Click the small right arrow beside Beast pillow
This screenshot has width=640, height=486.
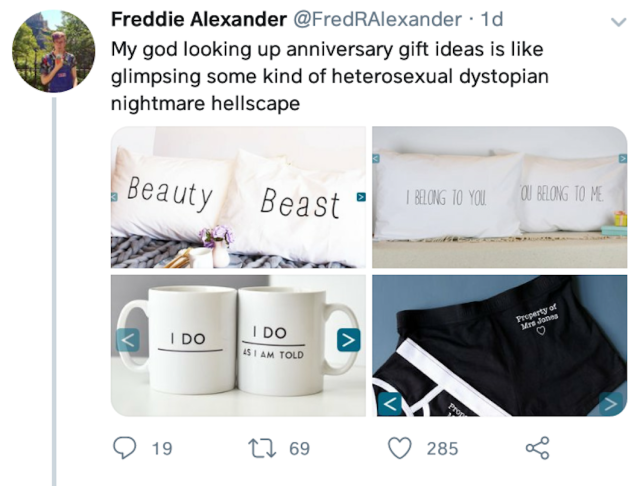[x=361, y=197]
